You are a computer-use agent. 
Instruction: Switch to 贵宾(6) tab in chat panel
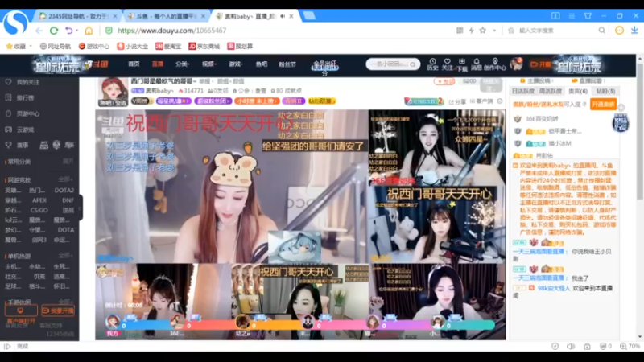tap(577, 91)
